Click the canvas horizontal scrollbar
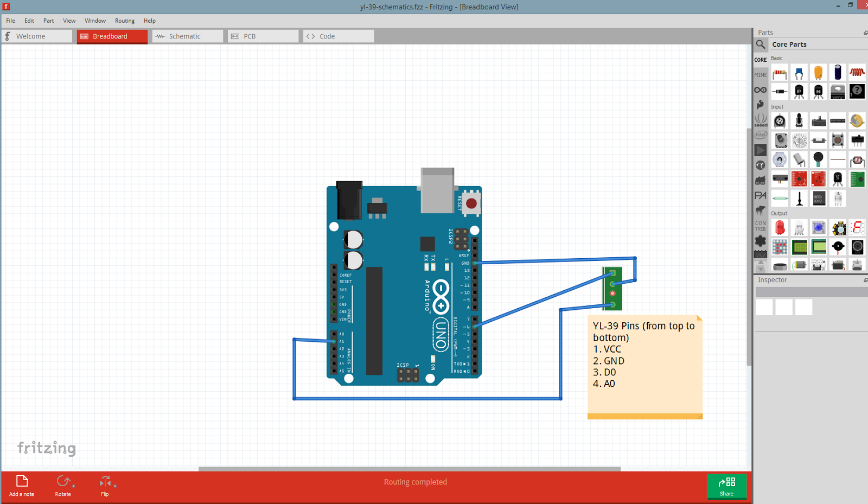Screen dimensions: 868x504 410,469
